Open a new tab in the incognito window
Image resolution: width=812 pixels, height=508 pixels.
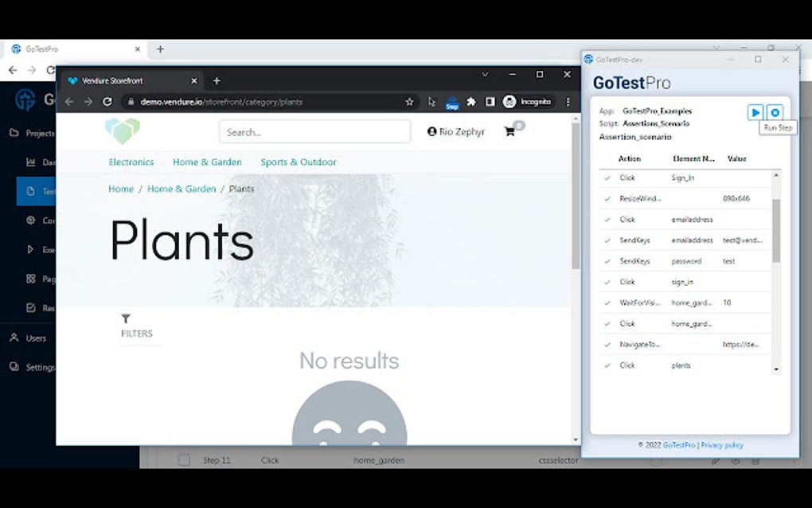tap(217, 80)
